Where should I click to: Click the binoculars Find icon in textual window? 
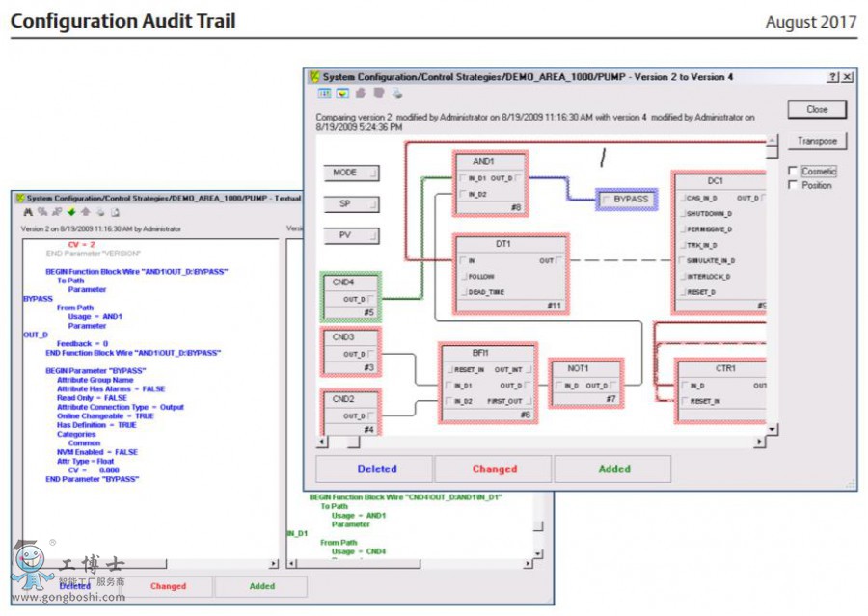28,212
